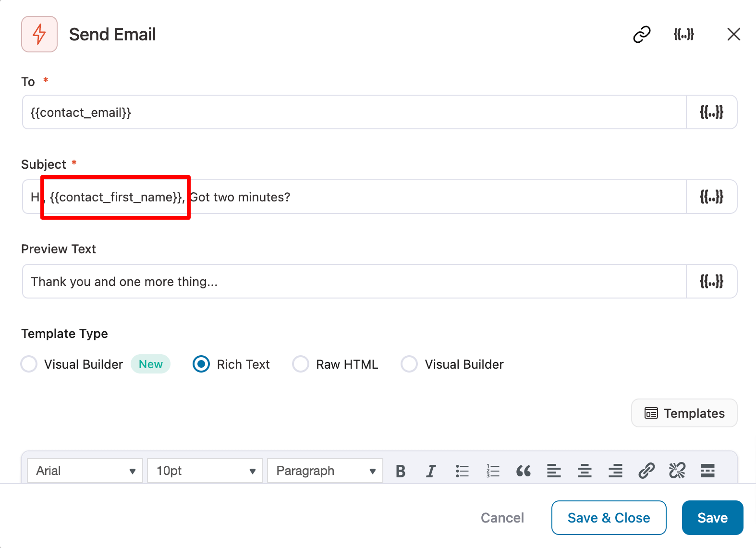Align text right
Screen dimensions: 756x548
click(x=615, y=471)
